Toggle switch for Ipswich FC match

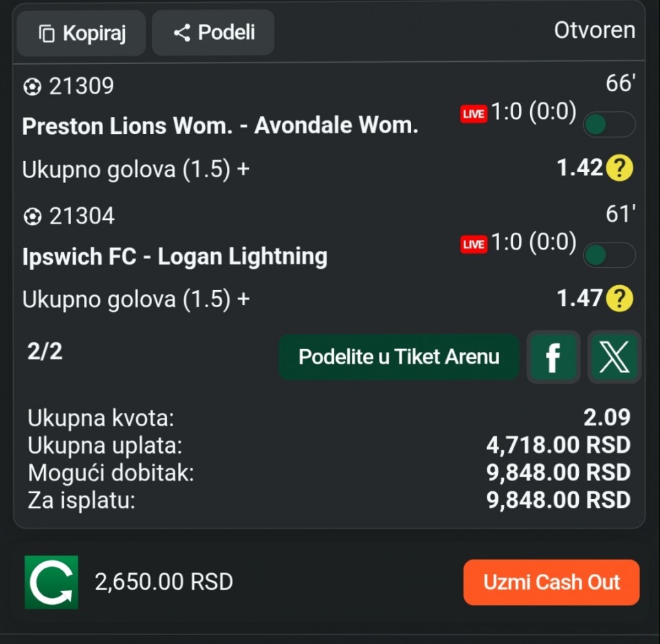click(608, 255)
